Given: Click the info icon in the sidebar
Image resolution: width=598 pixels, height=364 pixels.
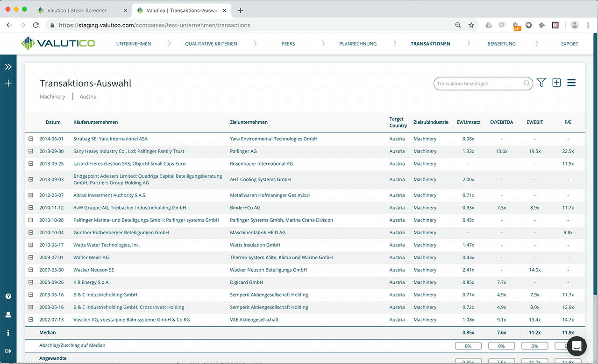Looking at the screenshot, I should click(x=8, y=333).
